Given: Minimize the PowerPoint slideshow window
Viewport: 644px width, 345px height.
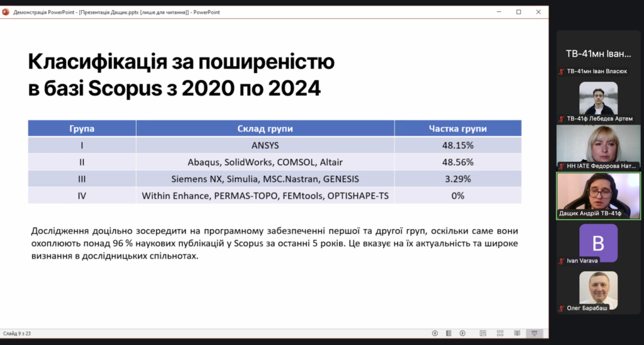Looking at the screenshot, I should click(x=499, y=12).
